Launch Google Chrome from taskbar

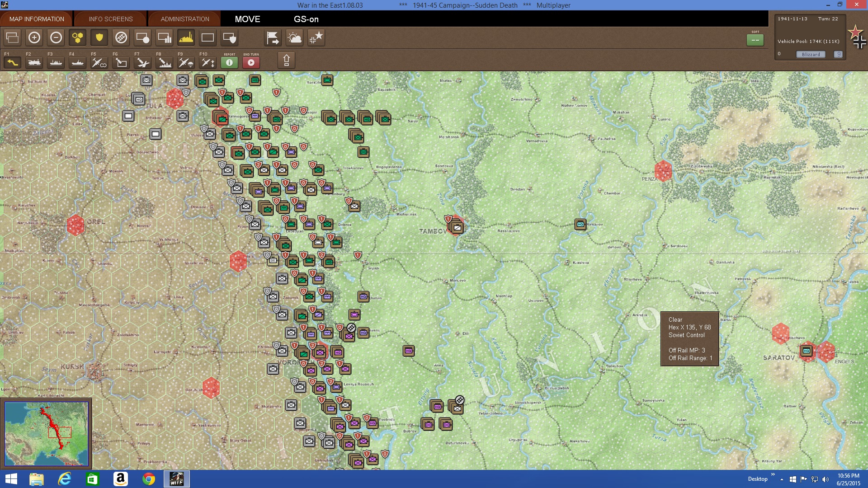click(148, 479)
